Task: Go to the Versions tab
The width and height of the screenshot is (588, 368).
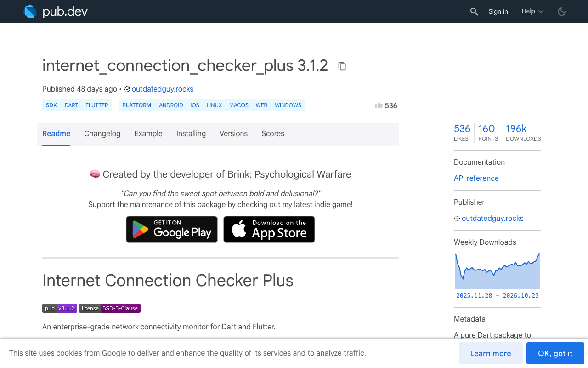Action: [x=233, y=134]
